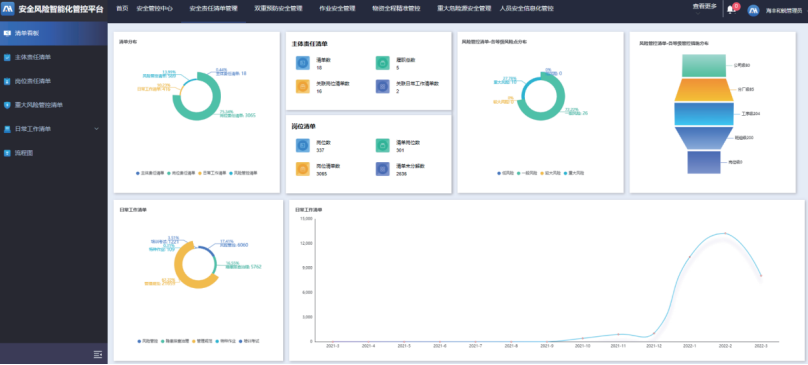Viewport: 808px width, 365px height.
Task: Click the 重大风险管控清单 shield icon
Action: coord(7,105)
